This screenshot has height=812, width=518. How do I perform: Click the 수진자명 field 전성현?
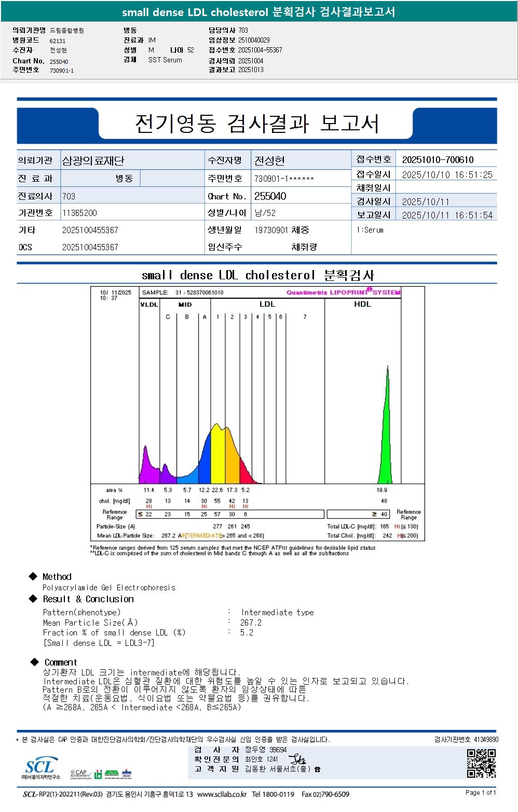coord(269,161)
